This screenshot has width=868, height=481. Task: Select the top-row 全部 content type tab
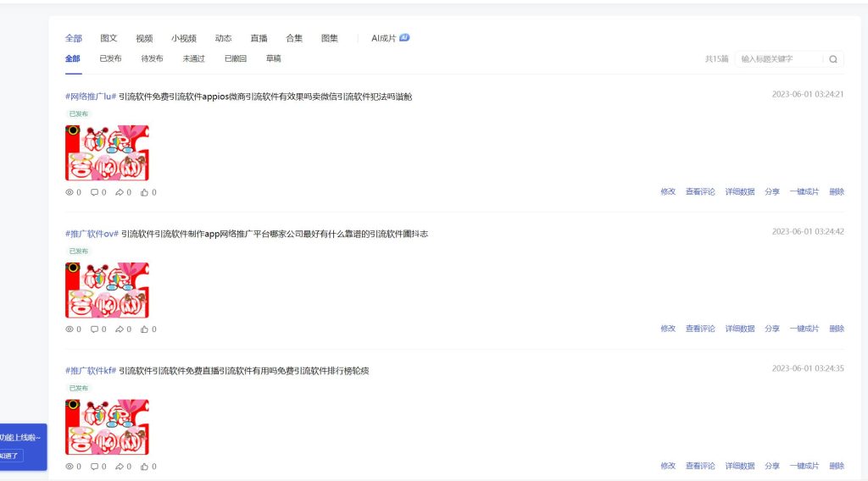coord(74,38)
